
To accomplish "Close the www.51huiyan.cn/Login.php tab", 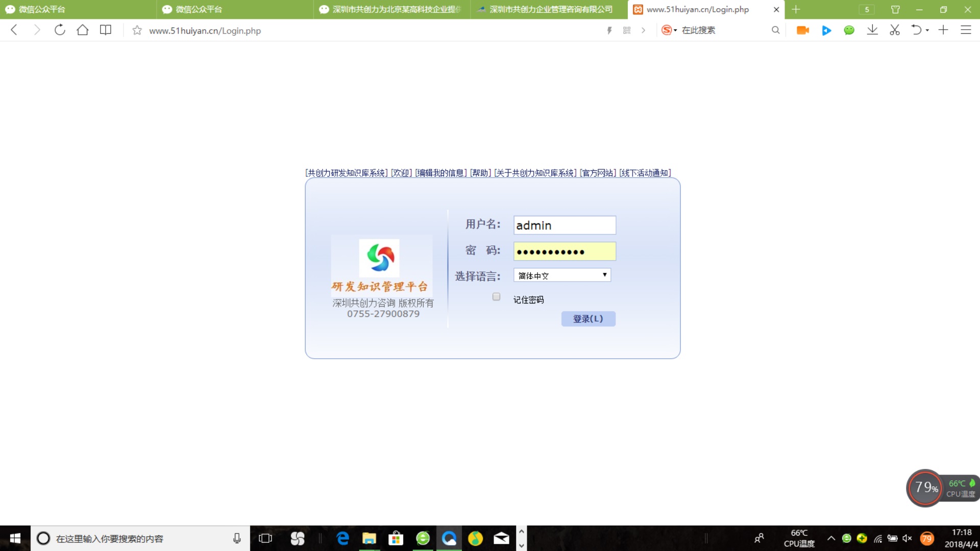I will pos(776,9).
